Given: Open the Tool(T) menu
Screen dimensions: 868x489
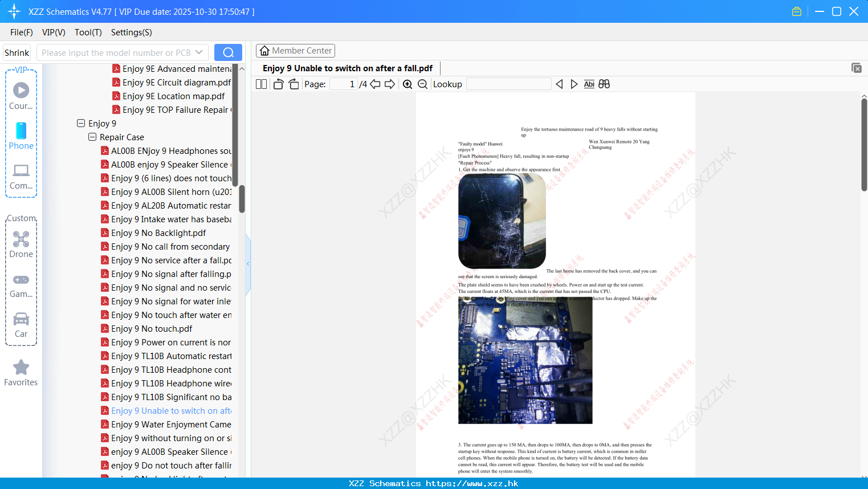Looking at the screenshot, I should click(x=88, y=32).
